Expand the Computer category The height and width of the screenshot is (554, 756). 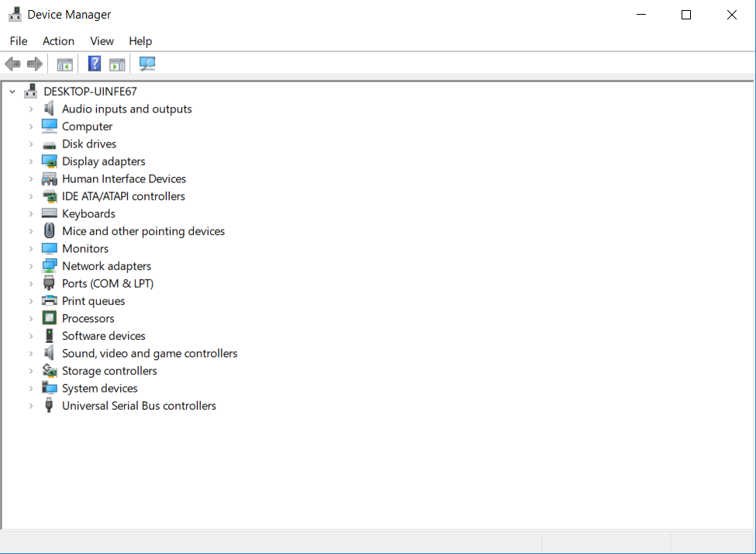[x=31, y=126]
